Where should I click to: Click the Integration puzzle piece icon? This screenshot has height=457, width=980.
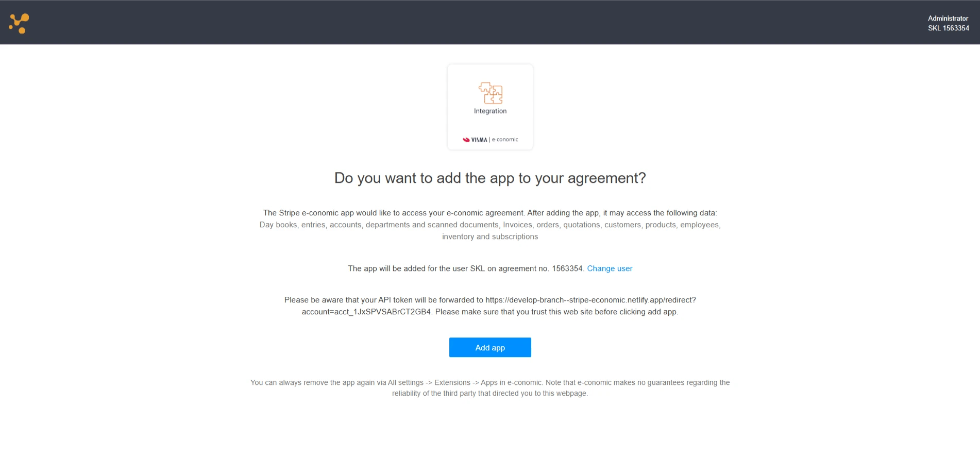491,93
